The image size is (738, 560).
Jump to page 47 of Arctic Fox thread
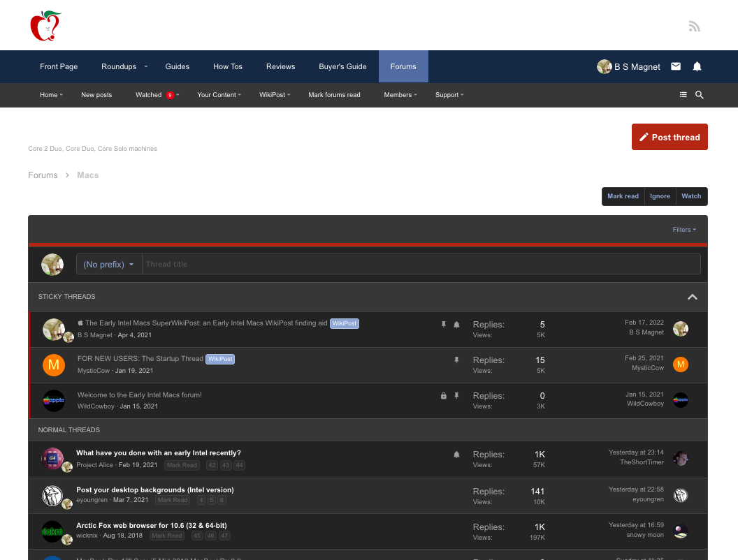[x=224, y=536]
